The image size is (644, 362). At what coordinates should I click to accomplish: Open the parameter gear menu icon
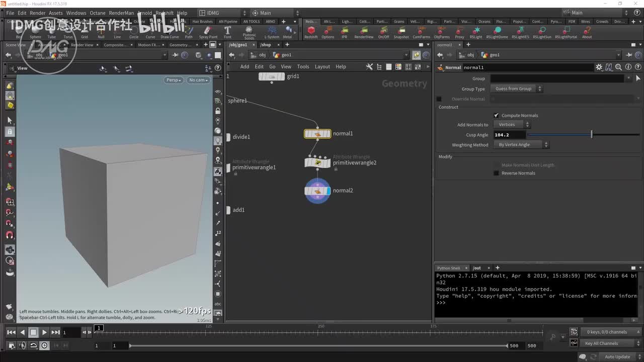(599, 67)
